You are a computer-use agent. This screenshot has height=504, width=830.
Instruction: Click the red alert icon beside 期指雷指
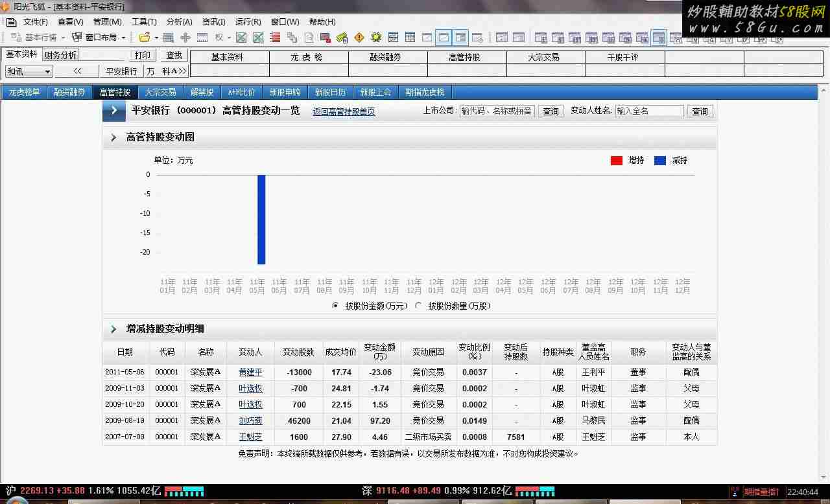(x=735, y=492)
